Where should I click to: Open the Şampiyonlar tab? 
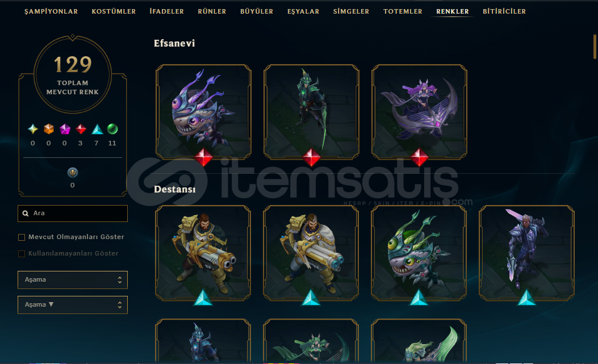pos(51,11)
